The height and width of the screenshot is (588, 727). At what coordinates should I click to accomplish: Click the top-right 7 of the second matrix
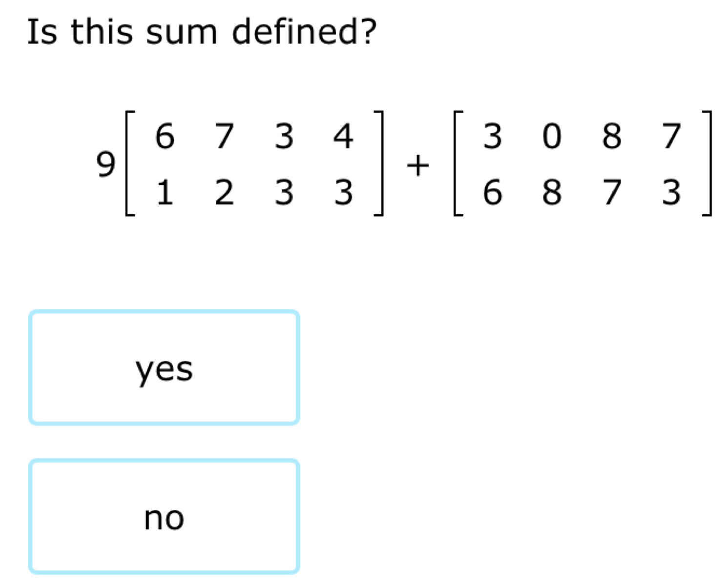[671, 136]
